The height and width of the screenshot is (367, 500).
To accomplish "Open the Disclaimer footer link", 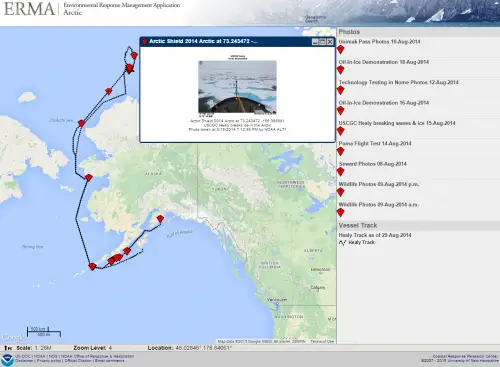I will click(x=25, y=361).
